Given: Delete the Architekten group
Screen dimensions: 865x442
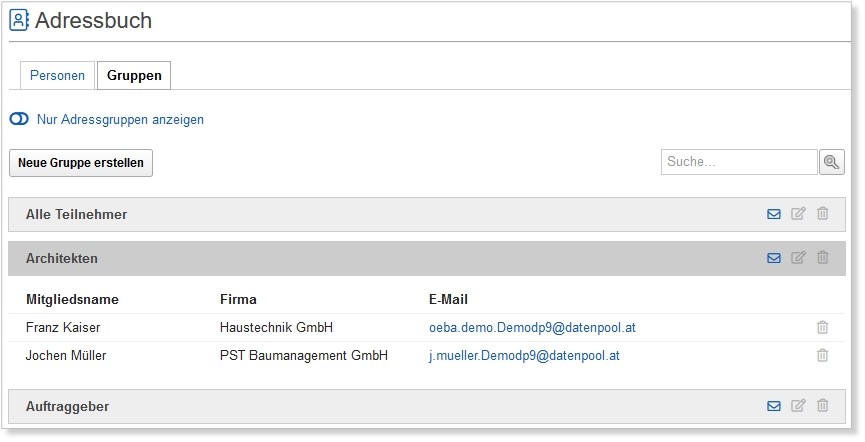Looking at the screenshot, I should click(823, 258).
